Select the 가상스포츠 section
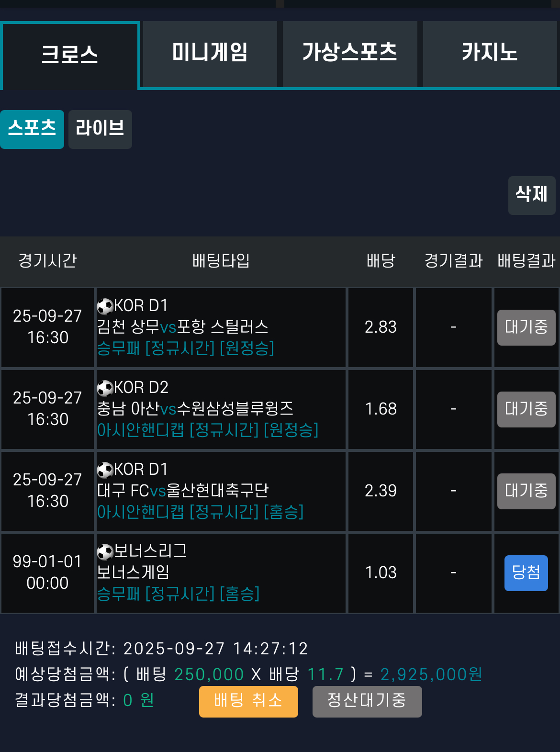This screenshot has width=560, height=752. pyautogui.click(x=350, y=54)
